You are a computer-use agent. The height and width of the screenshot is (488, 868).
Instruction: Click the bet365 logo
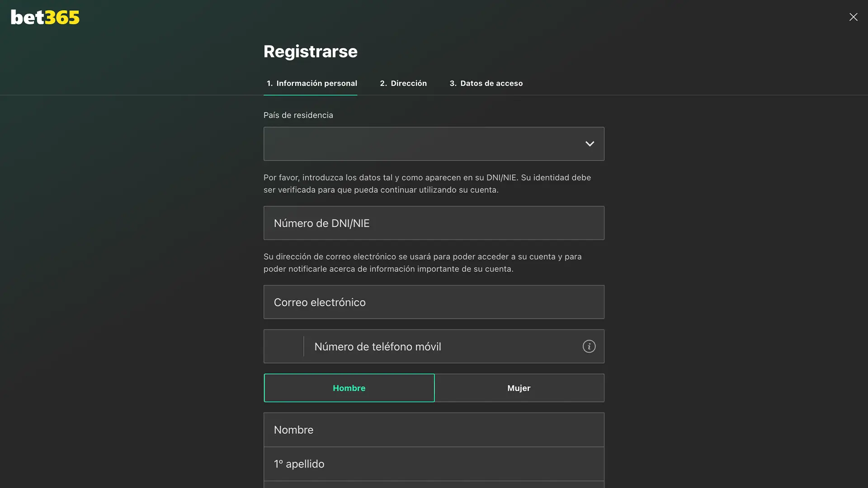click(44, 17)
